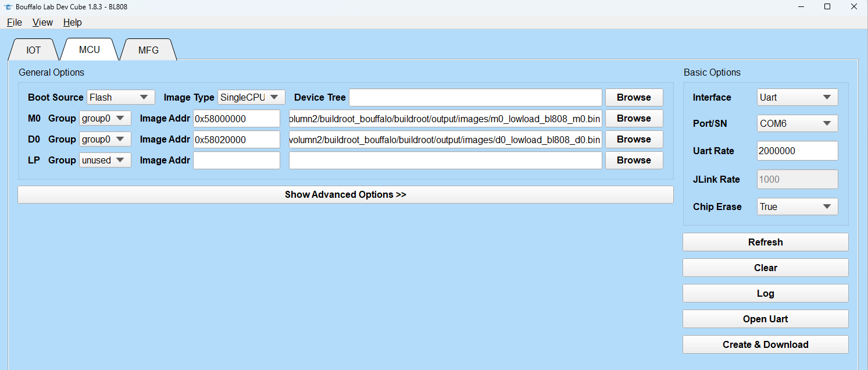868x370 pixels.
Task: Open the Image Type SingleCPU dropdown
Action: 251,97
